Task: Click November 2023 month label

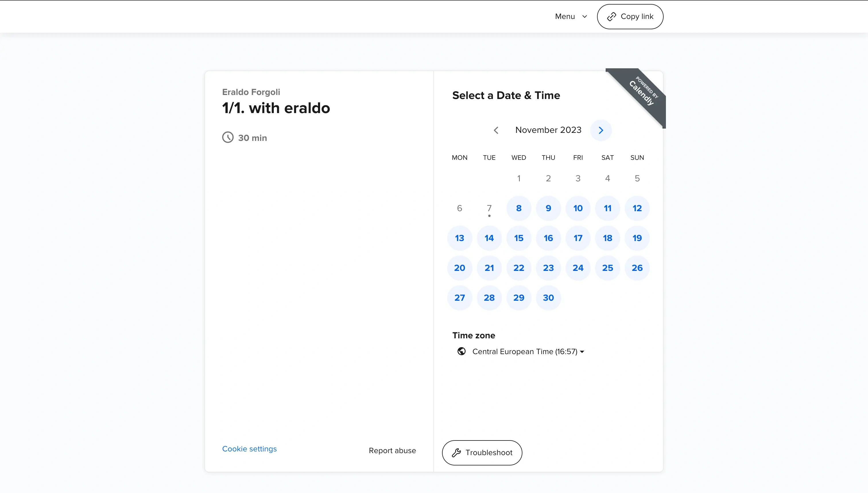Action: [549, 130]
